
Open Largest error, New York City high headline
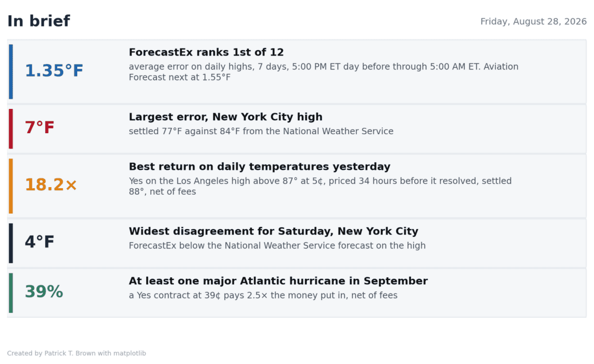click(225, 117)
